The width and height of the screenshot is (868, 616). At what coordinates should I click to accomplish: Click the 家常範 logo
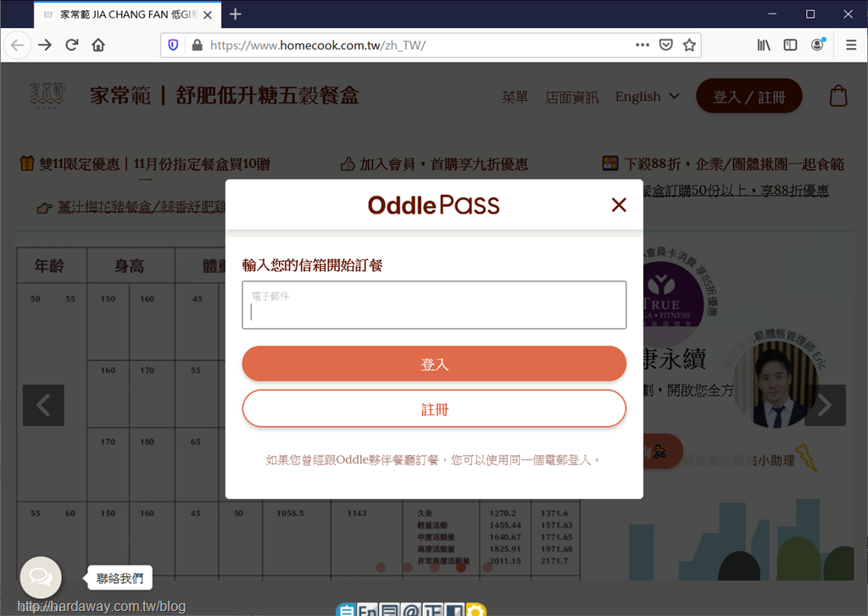pos(47,96)
